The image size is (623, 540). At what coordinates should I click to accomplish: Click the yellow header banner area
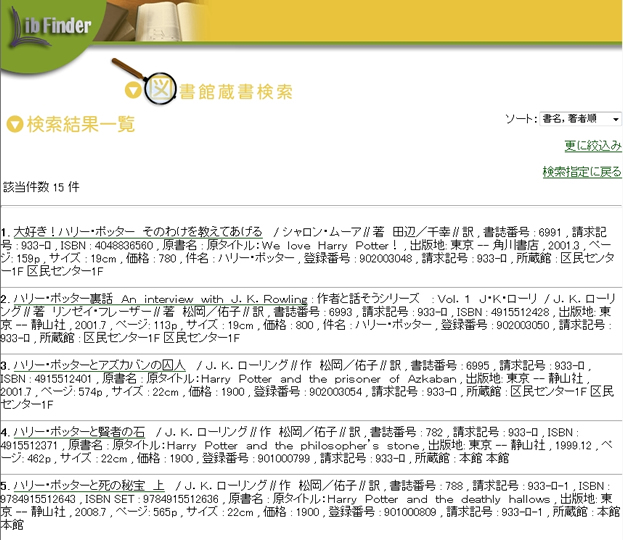click(x=450, y=25)
